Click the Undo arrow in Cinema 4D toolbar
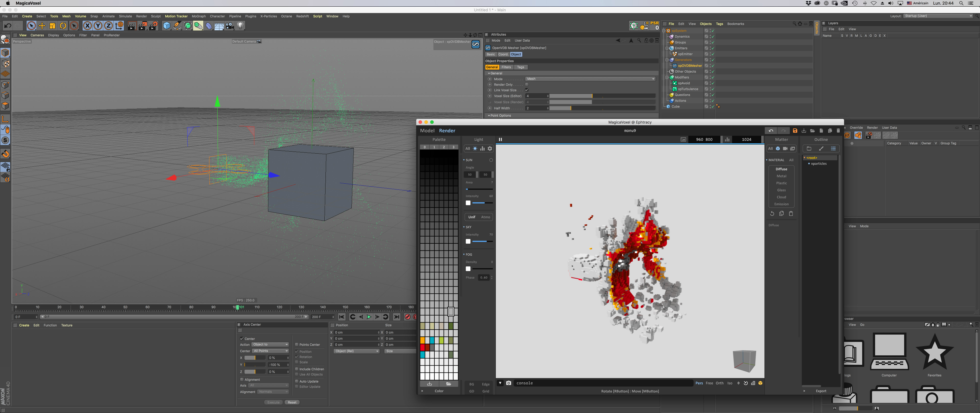The image size is (980, 413). (x=7, y=26)
